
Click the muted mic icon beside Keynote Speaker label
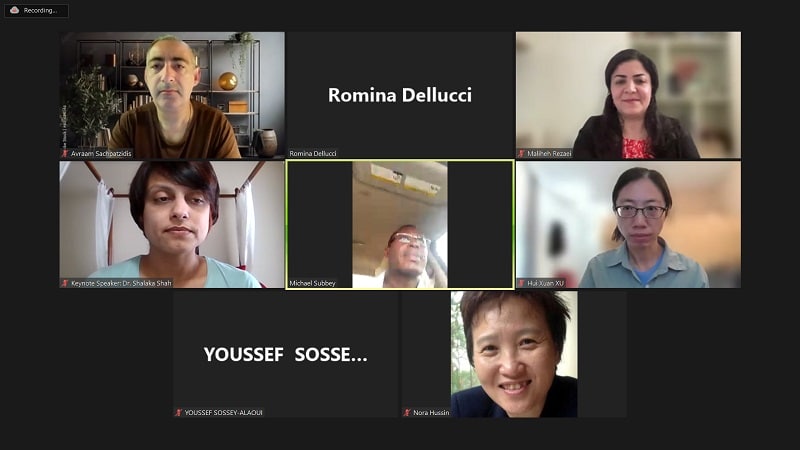(65, 283)
